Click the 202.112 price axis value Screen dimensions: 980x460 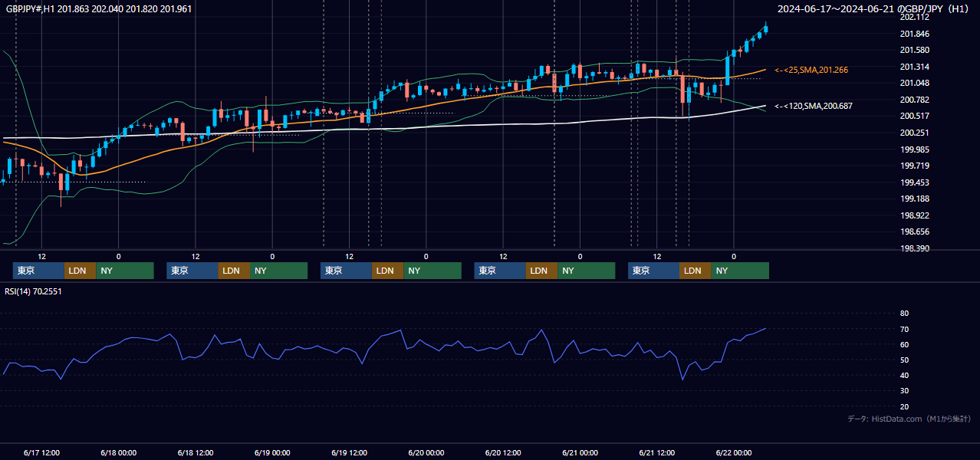coord(915,18)
